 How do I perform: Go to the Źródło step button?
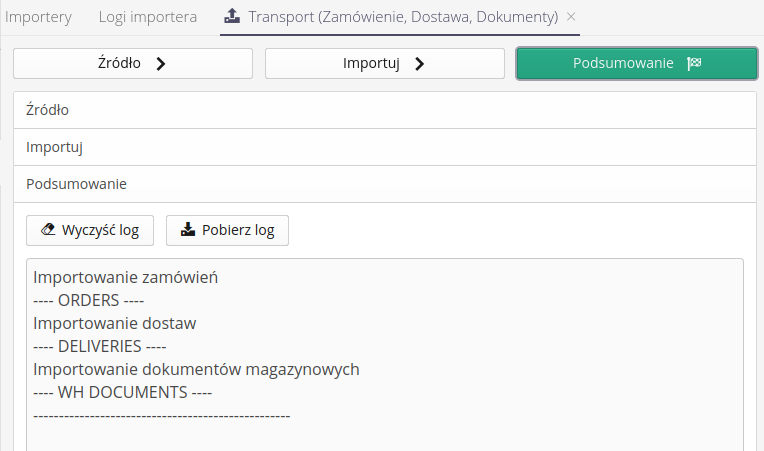click(x=132, y=63)
